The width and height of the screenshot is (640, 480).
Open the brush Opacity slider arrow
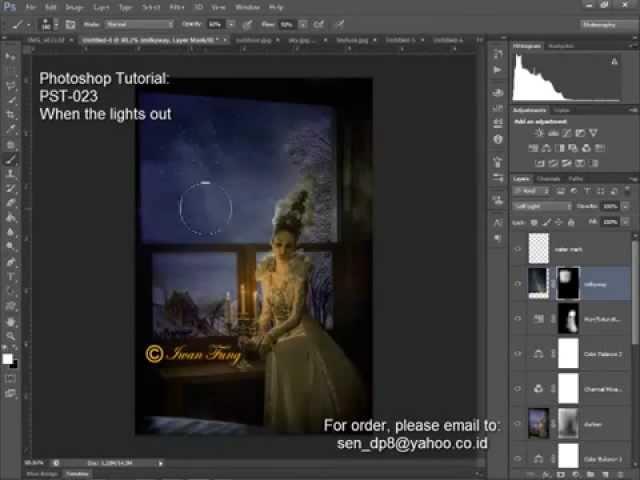(231, 24)
